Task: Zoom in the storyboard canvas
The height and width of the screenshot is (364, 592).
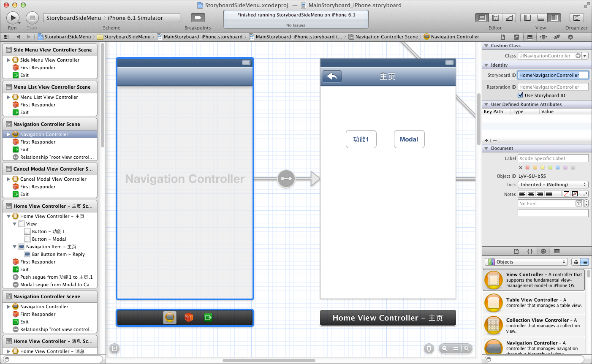Action: 467,348
